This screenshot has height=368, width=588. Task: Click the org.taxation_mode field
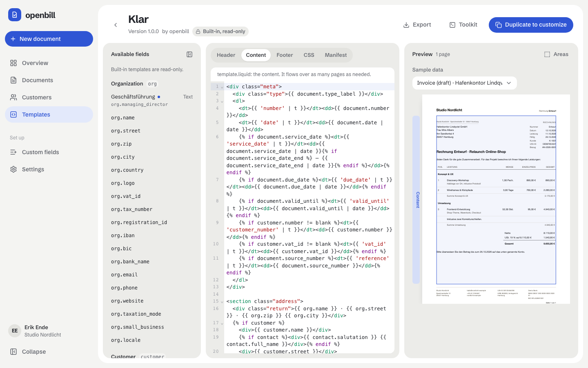pyautogui.click(x=152, y=314)
